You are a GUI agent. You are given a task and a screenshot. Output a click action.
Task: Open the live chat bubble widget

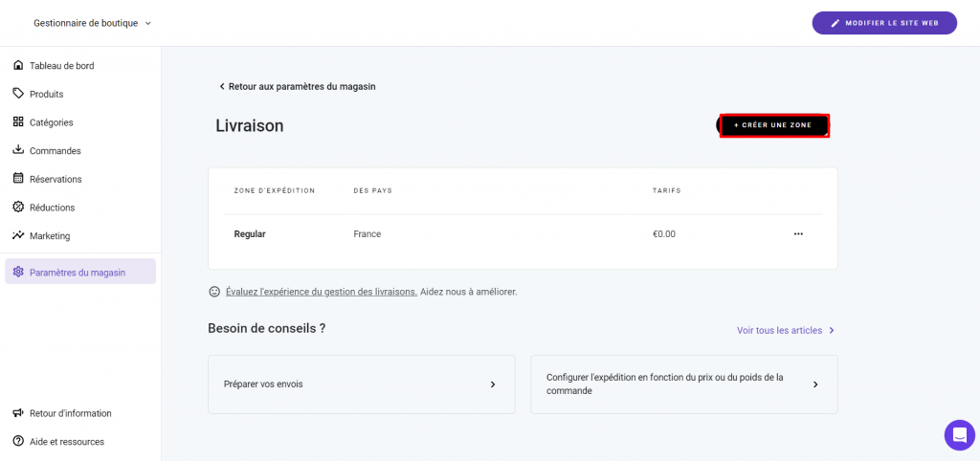959,435
